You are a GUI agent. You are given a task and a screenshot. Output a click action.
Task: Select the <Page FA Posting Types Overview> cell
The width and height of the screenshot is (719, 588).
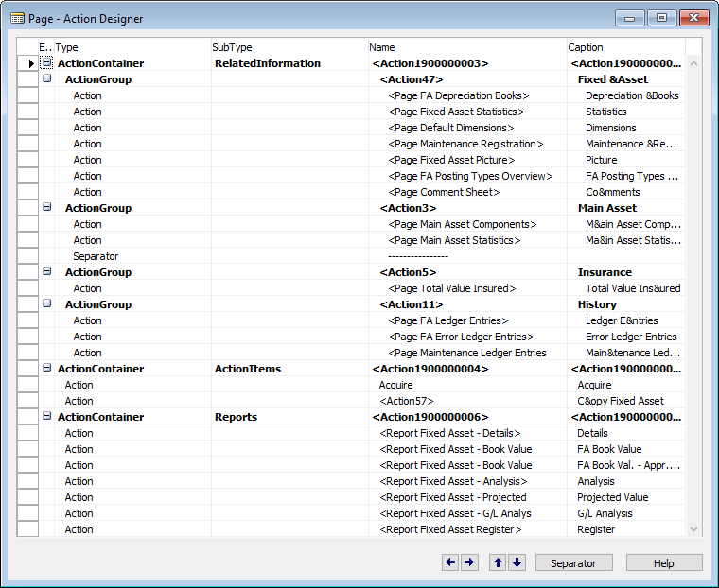point(467,176)
